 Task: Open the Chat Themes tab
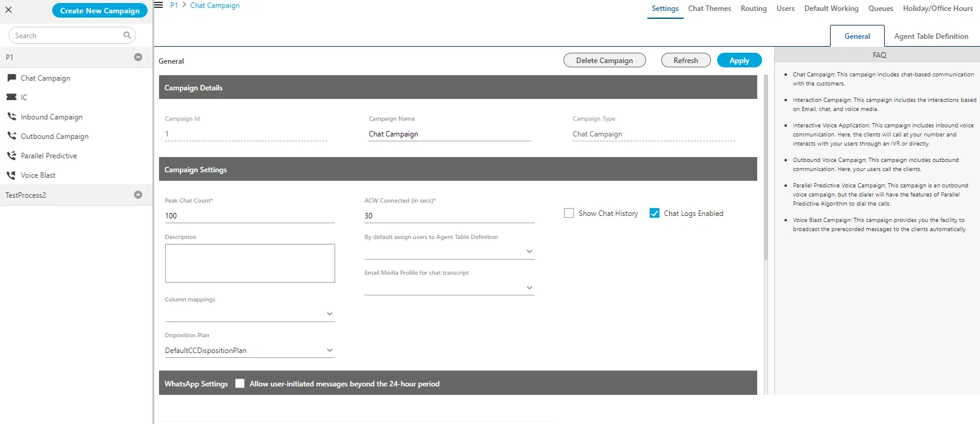click(709, 8)
